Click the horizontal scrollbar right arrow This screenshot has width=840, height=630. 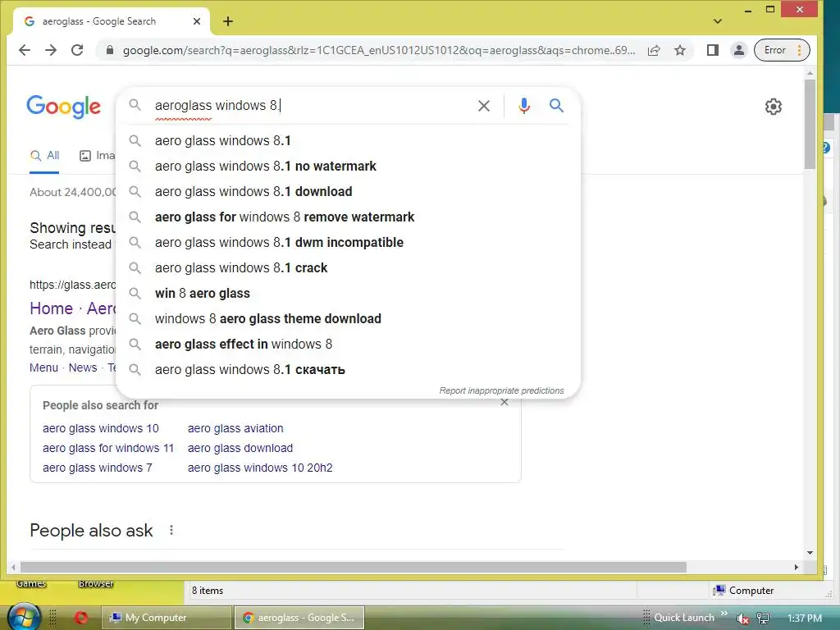pyautogui.click(x=797, y=568)
